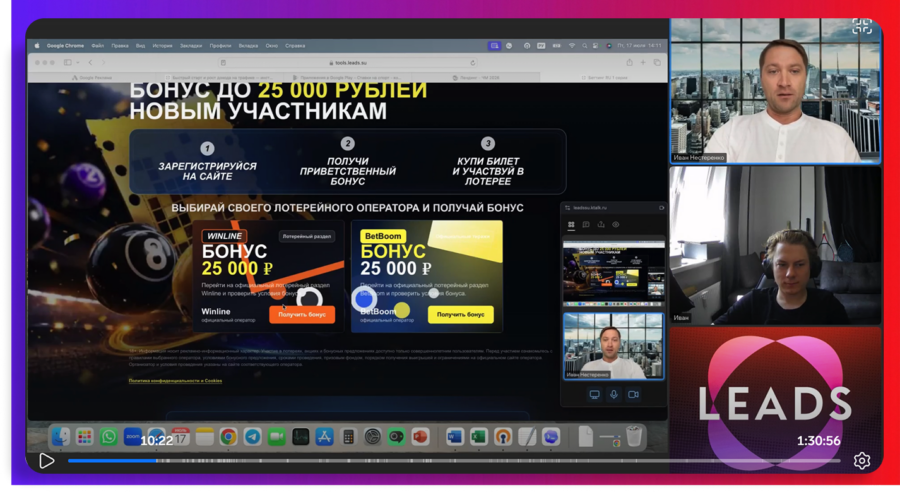Click the share/upload icon in ktalk panel
This screenshot has width=900, height=492.
[601, 225]
